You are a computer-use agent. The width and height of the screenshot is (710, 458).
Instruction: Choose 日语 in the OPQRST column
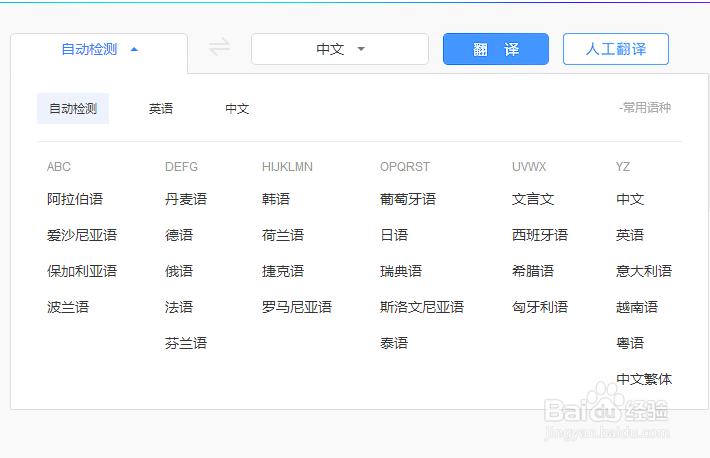(x=394, y=235)
